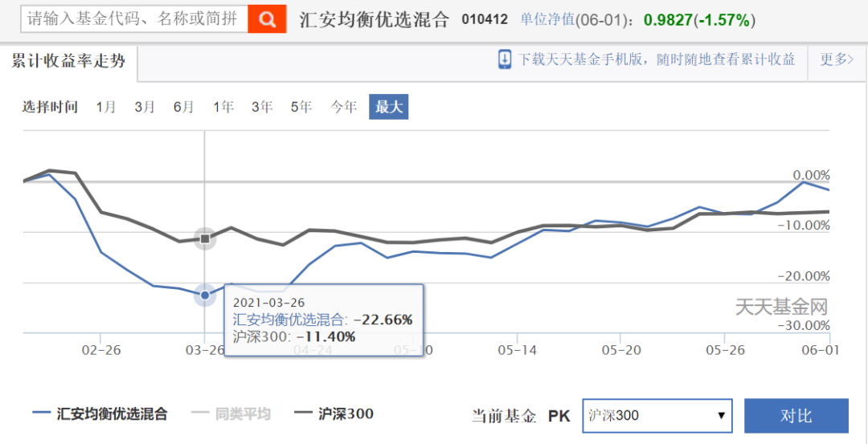Select the 1年 time range
The height and width of the screenshot is (444, 868).
[223, 107]
